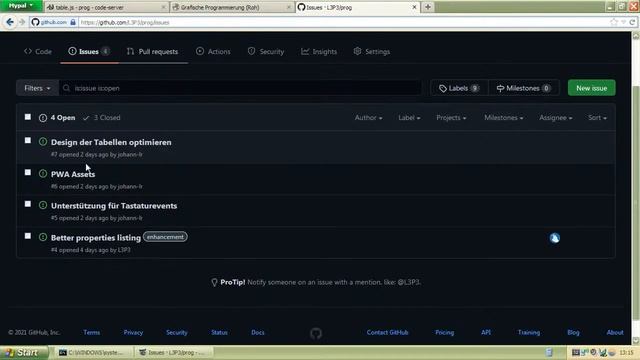The width and height of the screenshot is (640, 360).
Task: Open issue Unterstützung für Tastaturevents
Action: click(x=114, y=206)
